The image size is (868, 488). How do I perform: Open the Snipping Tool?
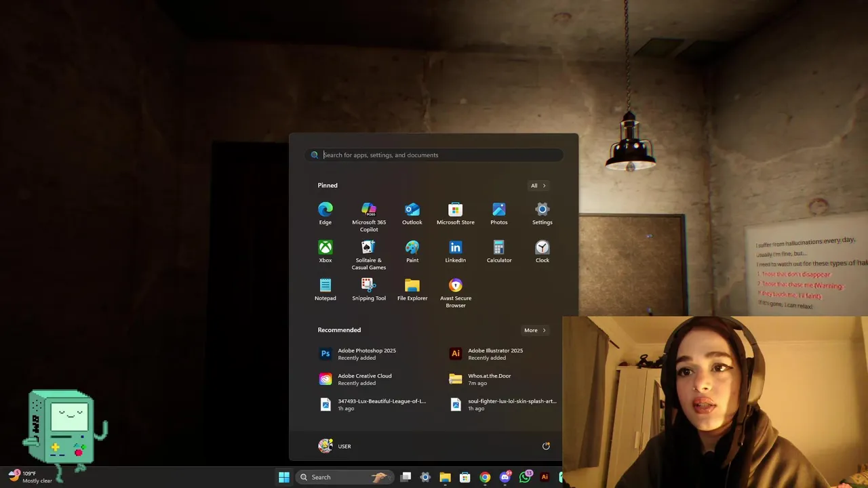369,289
